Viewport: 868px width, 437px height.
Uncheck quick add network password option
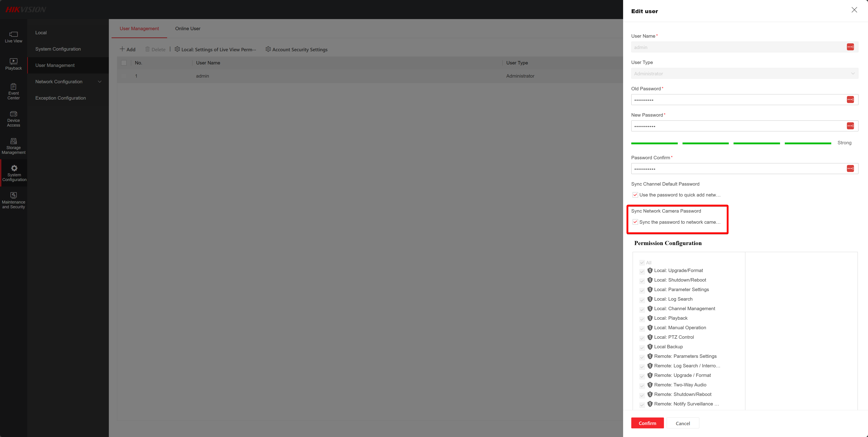tap(636, 195)
